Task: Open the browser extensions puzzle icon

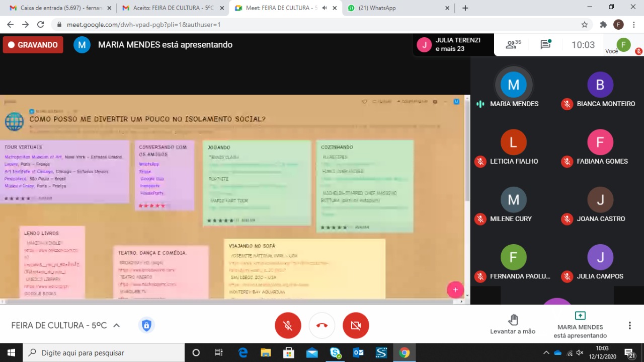Action: click(603, 25)
